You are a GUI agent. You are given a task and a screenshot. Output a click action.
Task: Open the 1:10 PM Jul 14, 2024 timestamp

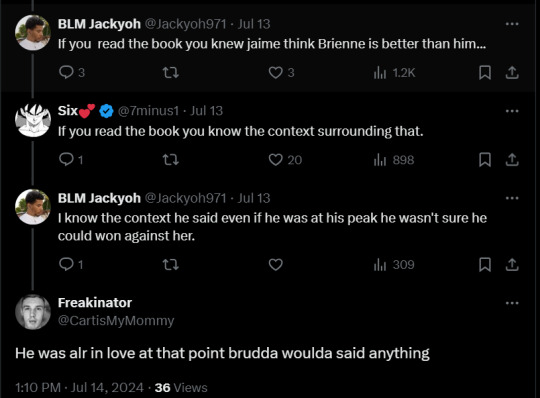(x=79, y=388)
